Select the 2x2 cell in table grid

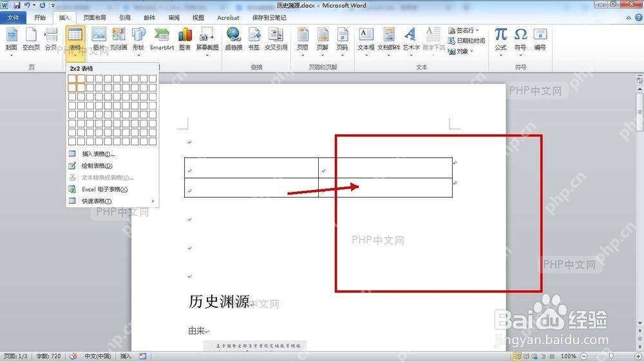(x=81, y=88)
